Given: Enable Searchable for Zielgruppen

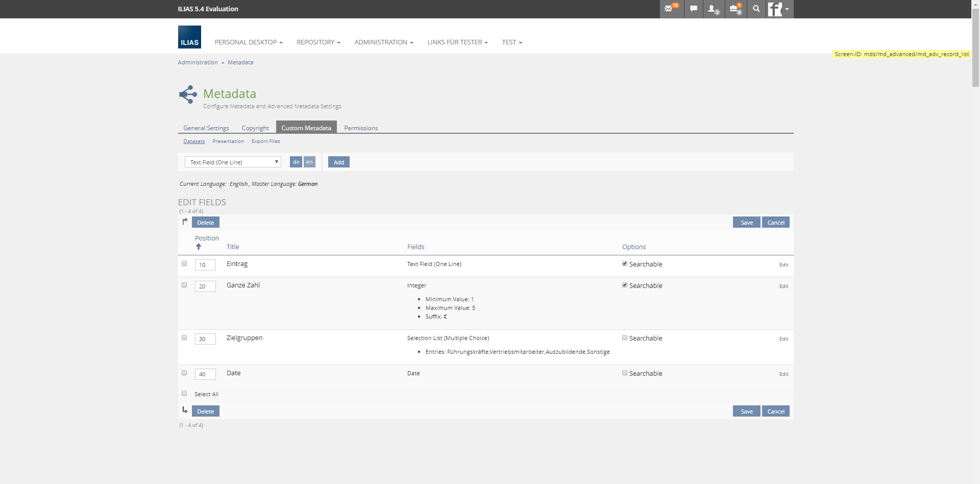Looking at the screenshot, I should pos(624,338).
